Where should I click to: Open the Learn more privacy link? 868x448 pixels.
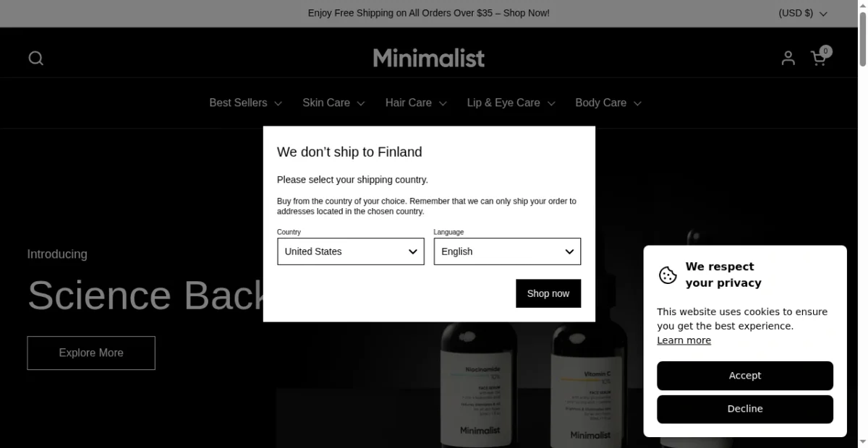(x=684, y=340)
